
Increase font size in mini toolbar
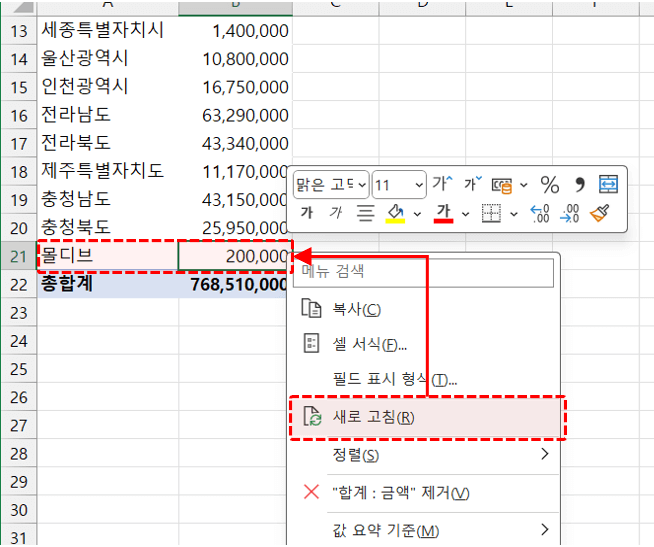pos(442,184)
